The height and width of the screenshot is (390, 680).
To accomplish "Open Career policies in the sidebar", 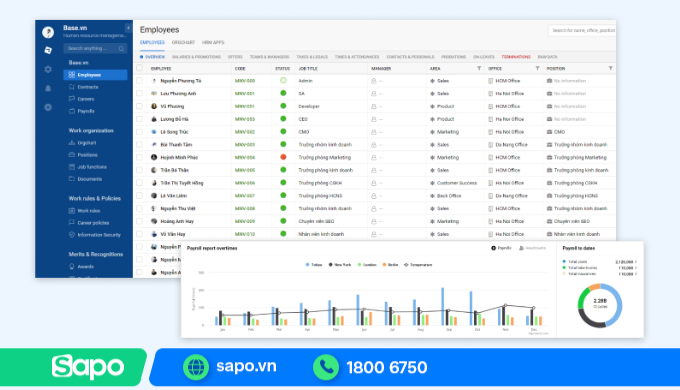I will click(x=89, y=223).
